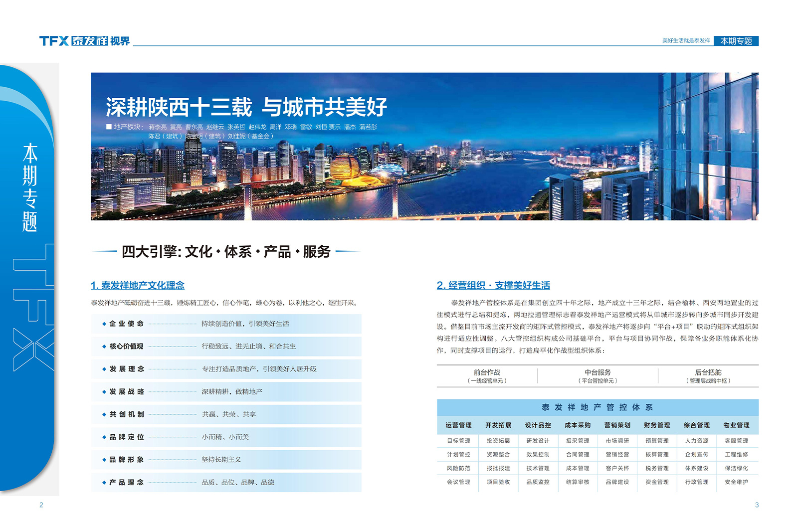Click the 品牌建设 table cell
The width and height of the screenshot is (798, 532).
[x=617, y=482]
